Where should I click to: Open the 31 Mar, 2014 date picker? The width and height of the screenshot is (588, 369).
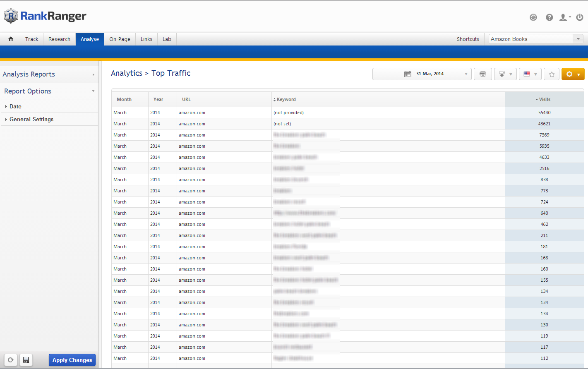422,74
